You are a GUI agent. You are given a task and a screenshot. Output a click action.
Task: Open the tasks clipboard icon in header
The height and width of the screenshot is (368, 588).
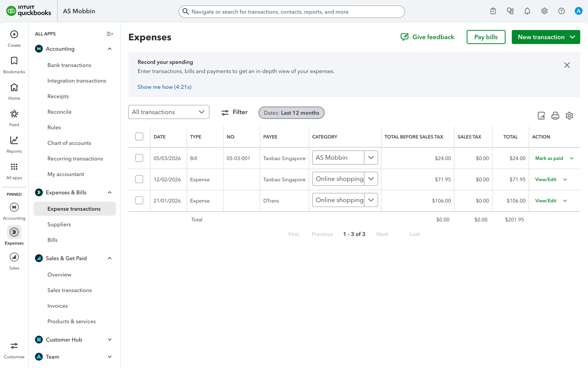(x=493, y=11)
